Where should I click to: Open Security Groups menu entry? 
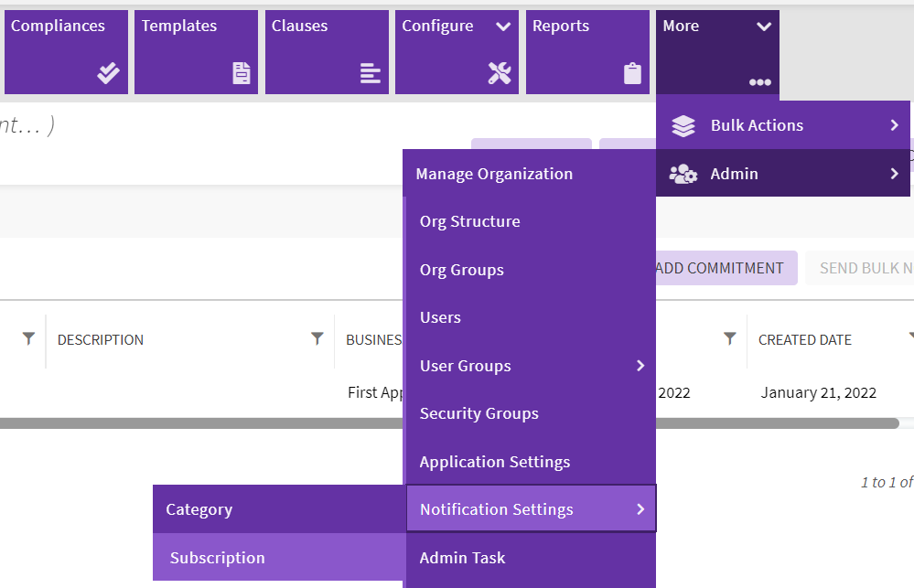tap(479, 413)
